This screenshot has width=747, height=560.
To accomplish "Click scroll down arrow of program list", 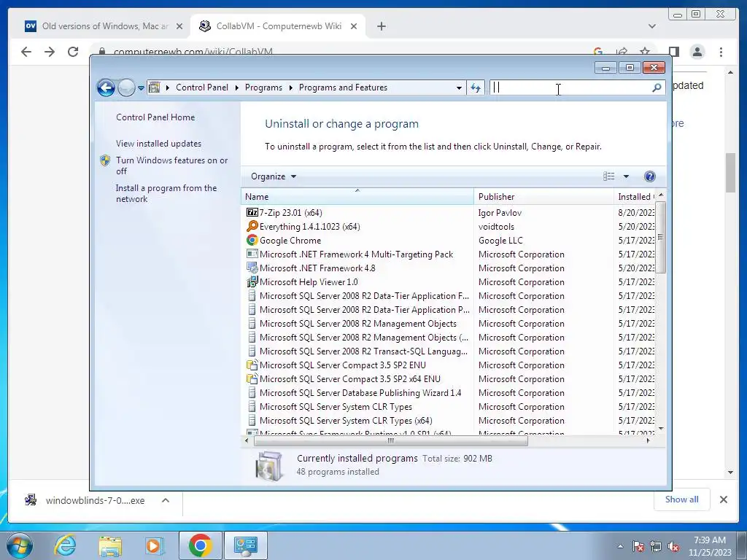I will coord(660,429).
